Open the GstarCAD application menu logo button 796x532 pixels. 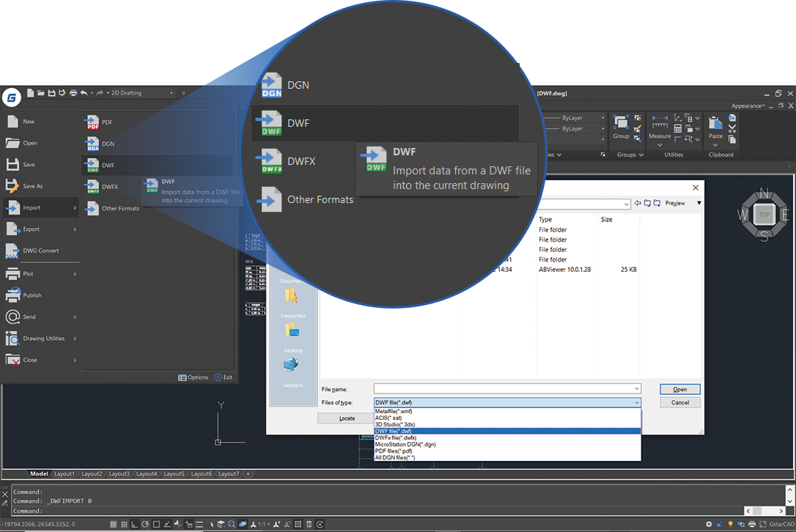[x=11, y=97]
